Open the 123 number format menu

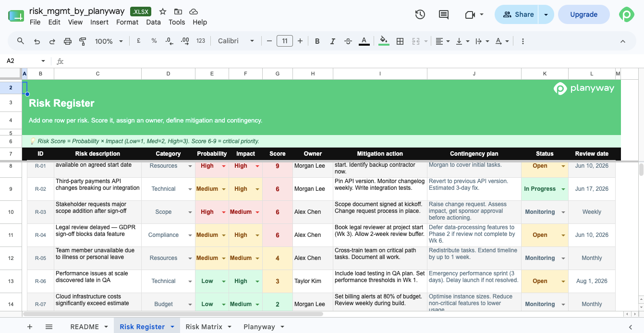point(201,41)
